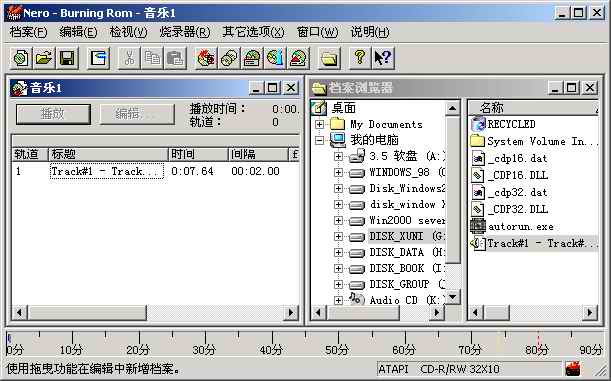Viewport: 611px width, 381px height.
Task: Expand the WINDOWS_98 drive node
Action: [338, 172]
